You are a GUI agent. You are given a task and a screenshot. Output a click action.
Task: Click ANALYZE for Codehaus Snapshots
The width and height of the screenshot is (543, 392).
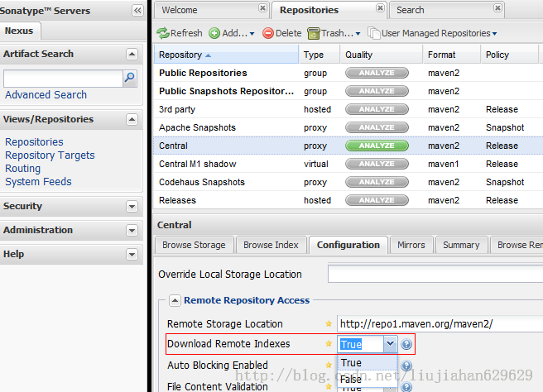(377, 182)
